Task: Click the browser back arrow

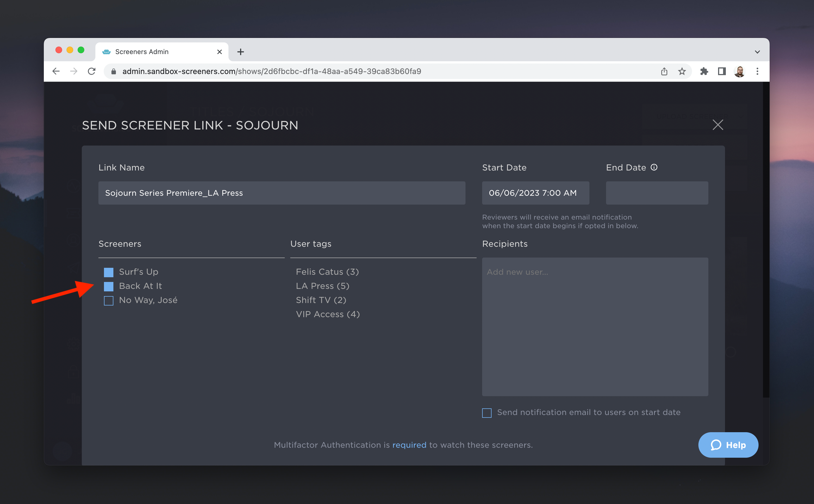Action: pos(56,71)
